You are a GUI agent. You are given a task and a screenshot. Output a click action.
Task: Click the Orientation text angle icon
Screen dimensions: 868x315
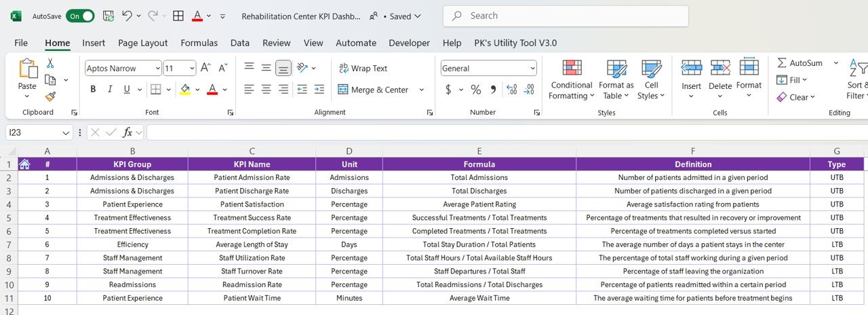(302, 67)
